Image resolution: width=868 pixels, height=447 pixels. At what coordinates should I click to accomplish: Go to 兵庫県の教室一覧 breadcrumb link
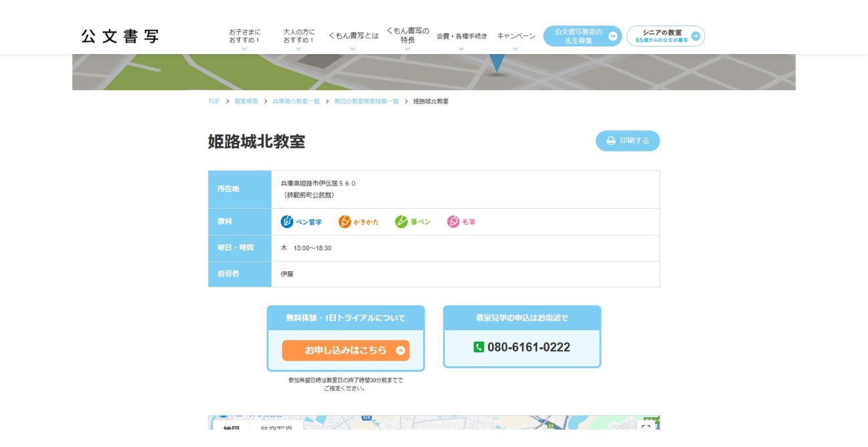296,101
